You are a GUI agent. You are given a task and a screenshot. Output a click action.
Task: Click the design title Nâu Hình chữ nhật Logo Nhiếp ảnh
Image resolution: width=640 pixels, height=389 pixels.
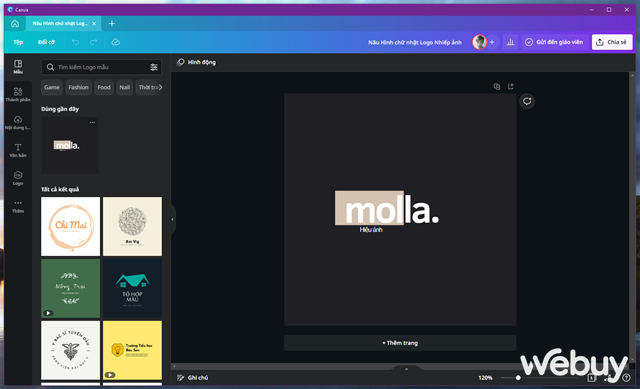point(415,42)
